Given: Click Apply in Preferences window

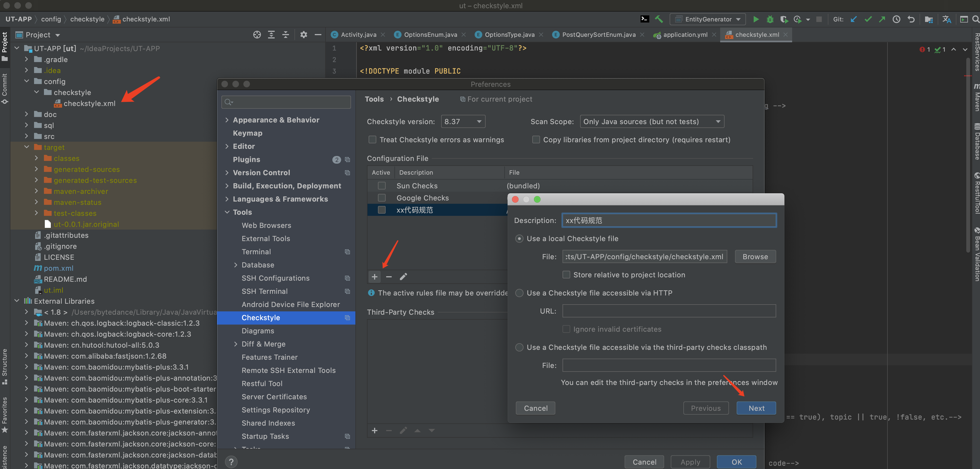Looking at the screenshot, I should tap(690, 462).
